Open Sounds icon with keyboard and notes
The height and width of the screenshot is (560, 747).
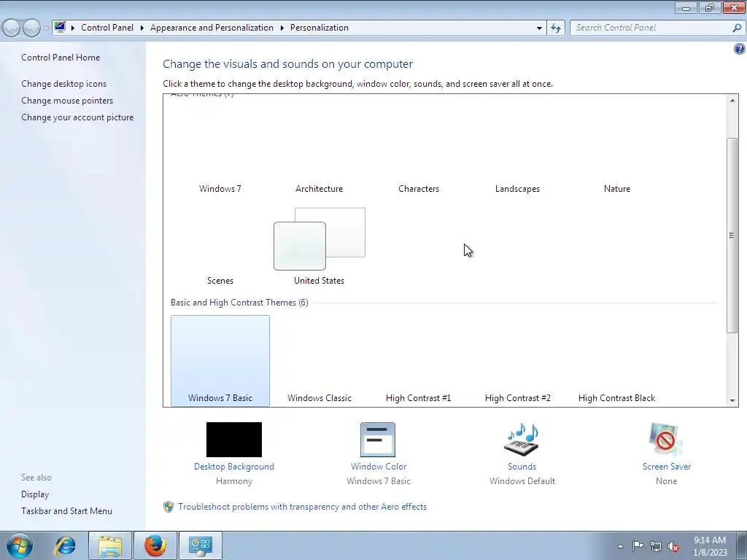522,440
